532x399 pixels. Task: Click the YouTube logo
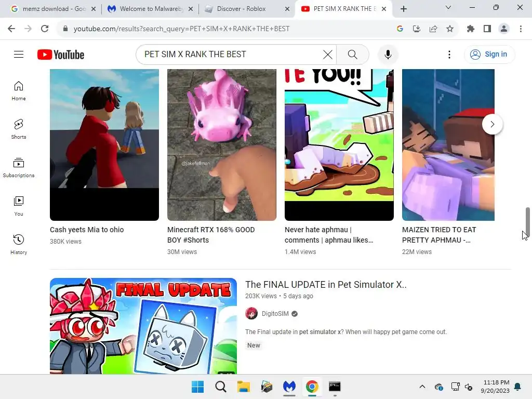point(61,55)
